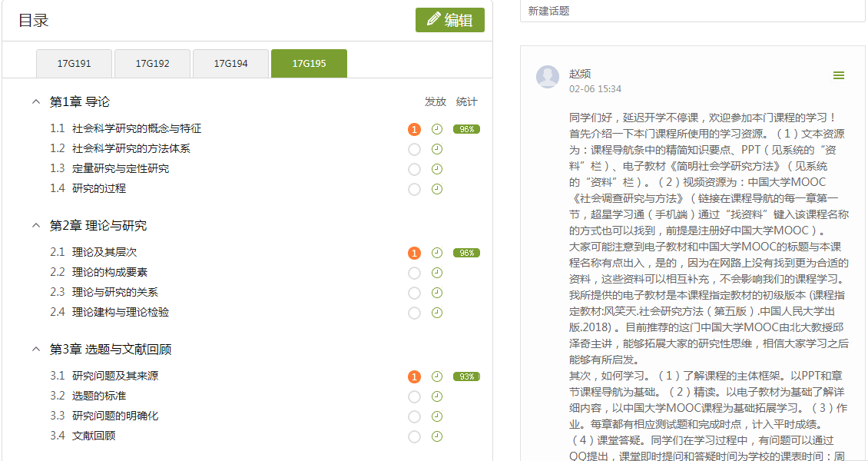
Task: Click 赵频's profile avatar
Action: point(548,77)
